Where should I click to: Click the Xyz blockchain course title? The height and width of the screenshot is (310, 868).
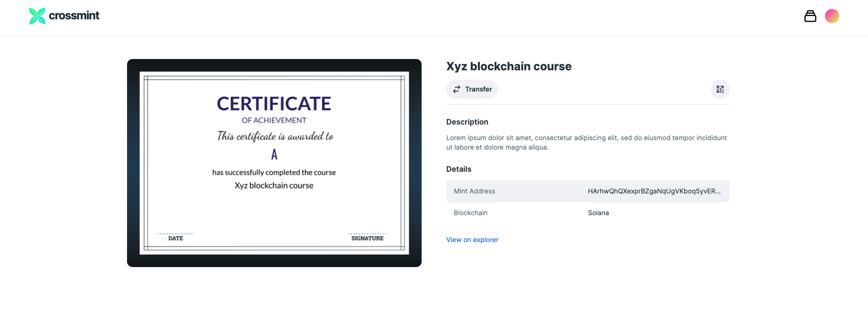pos(509,66)
